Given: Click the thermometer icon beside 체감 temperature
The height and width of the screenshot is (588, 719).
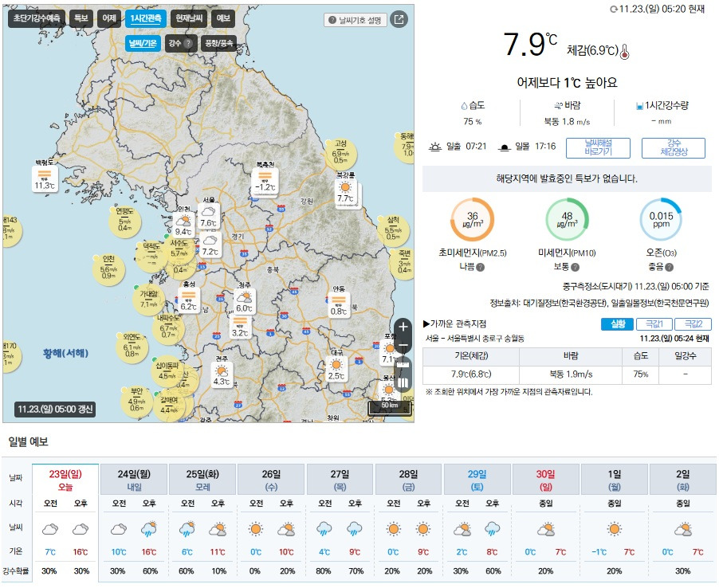Looking at the screenshot, I should (x=624, y=51).
